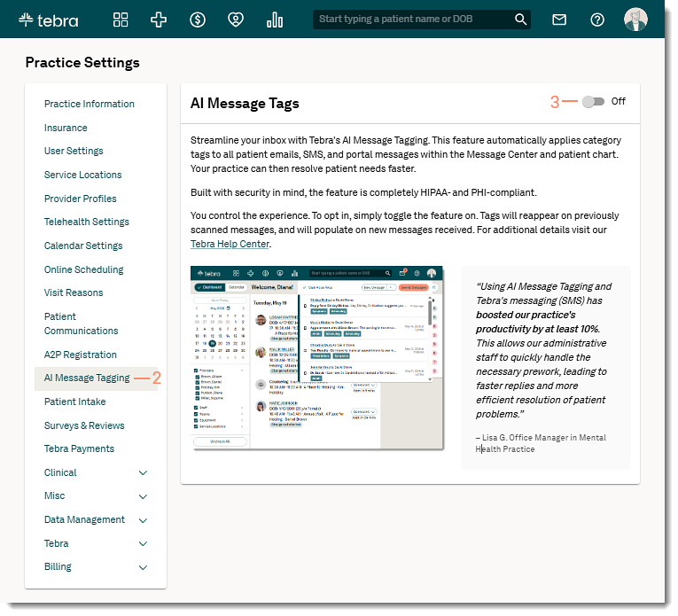Follow the Tebra Help Center link
The image size is (678, 616).
[230, 245]
